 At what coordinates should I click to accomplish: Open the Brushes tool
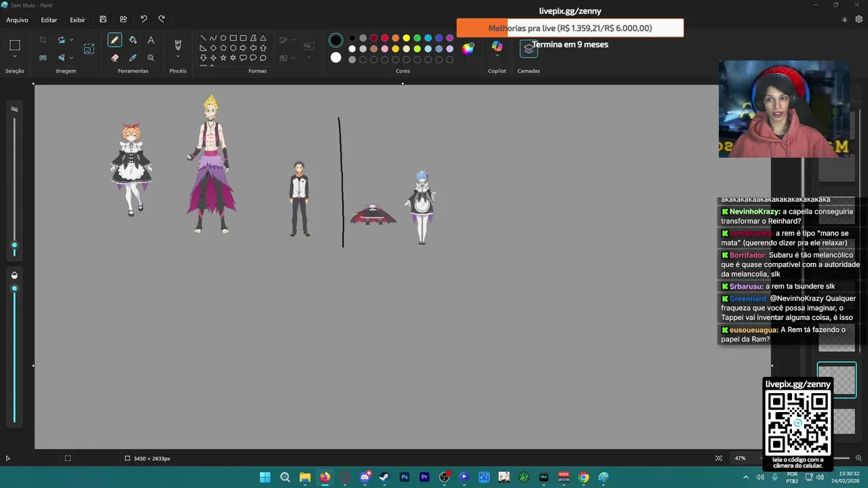[x=178, y=45]
